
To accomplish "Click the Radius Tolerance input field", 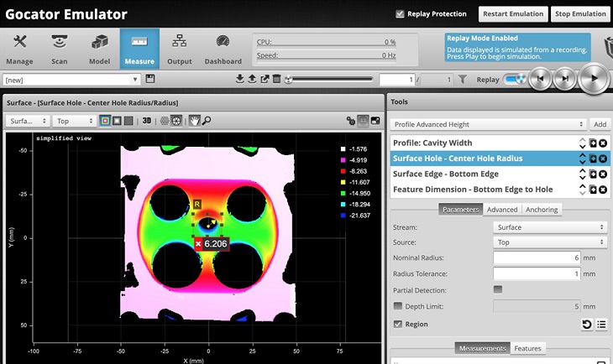I will coord(537,273).
